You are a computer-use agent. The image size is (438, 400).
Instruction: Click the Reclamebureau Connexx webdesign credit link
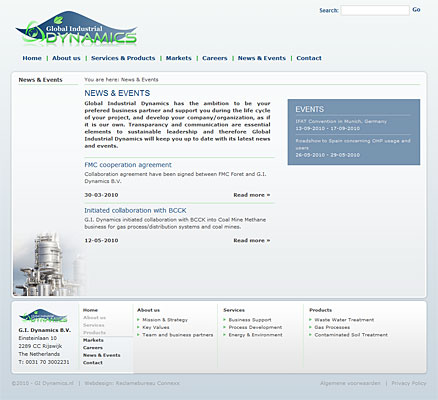148,383
